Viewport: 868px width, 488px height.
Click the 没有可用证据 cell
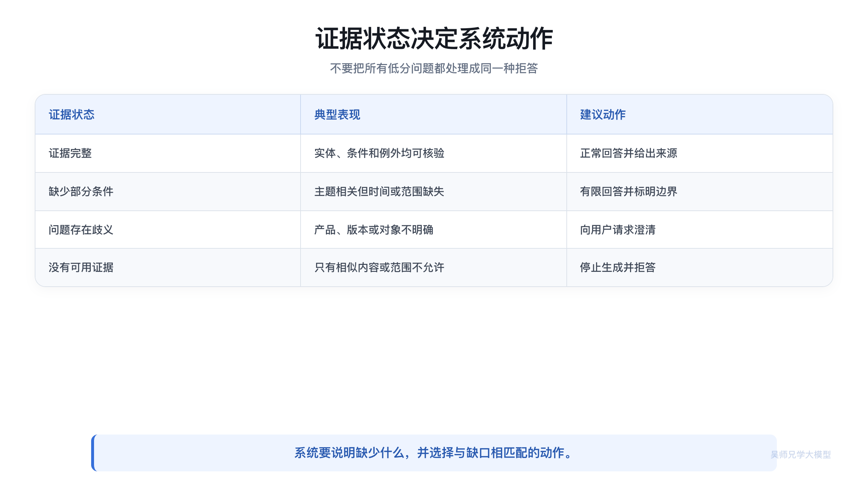point(168,267)
